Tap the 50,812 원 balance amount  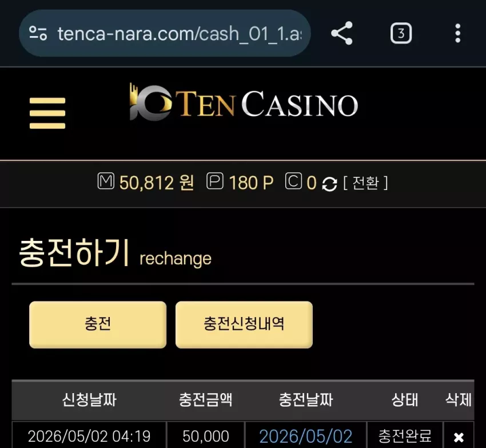(x=157, y=183)
